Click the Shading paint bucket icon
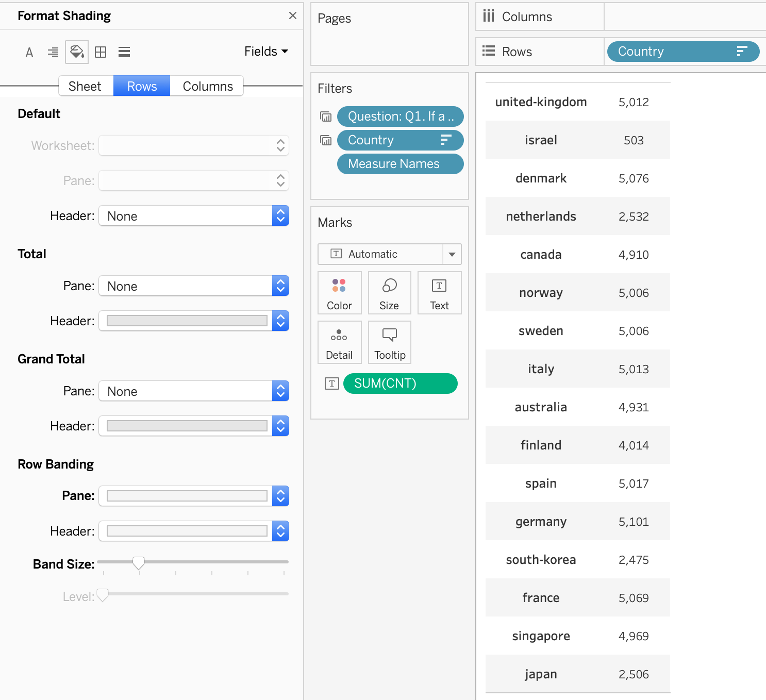 [x=77, y=52]
